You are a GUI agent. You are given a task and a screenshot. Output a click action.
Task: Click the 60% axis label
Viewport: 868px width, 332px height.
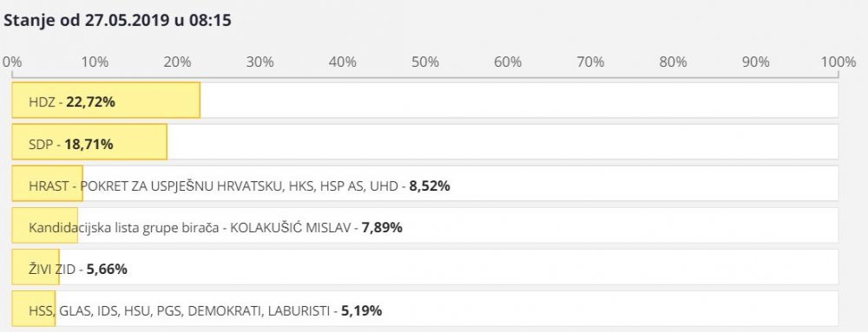(x=508, y=62)
